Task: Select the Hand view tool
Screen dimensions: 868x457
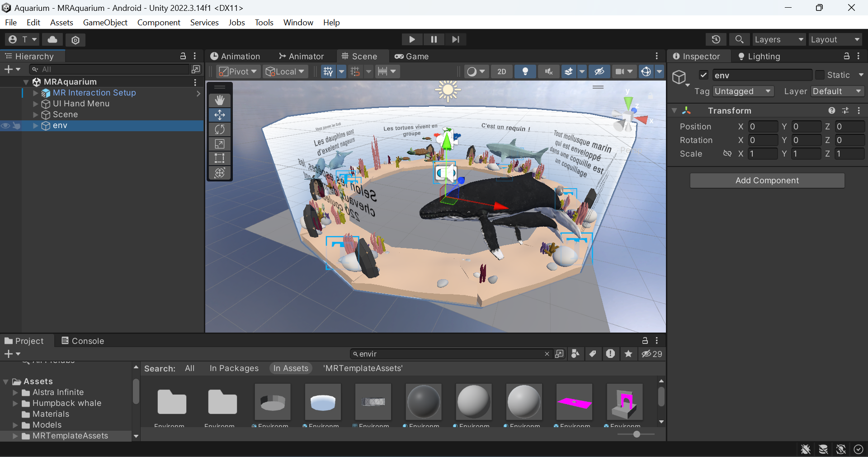Action: [220, 100]
